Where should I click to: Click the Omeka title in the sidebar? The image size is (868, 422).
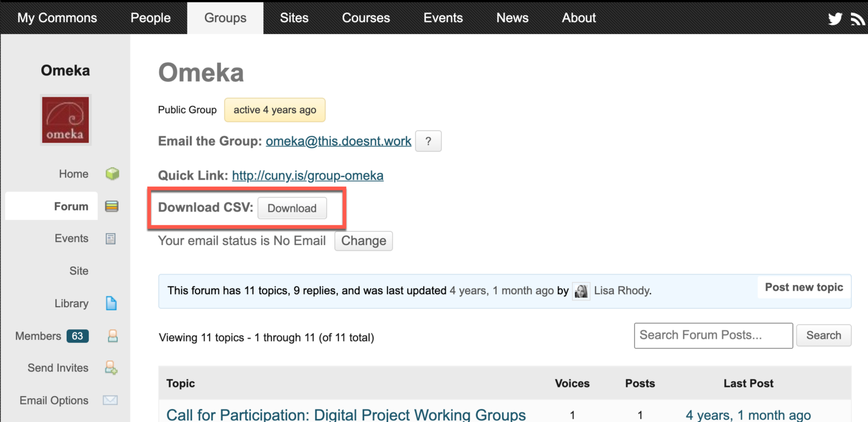(65, 71)
